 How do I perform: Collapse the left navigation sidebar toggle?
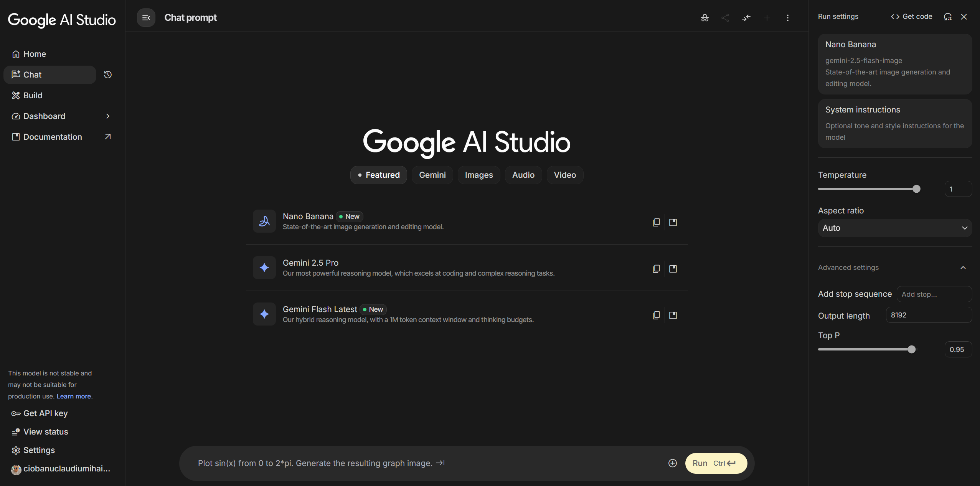click(x=146, y=18)
